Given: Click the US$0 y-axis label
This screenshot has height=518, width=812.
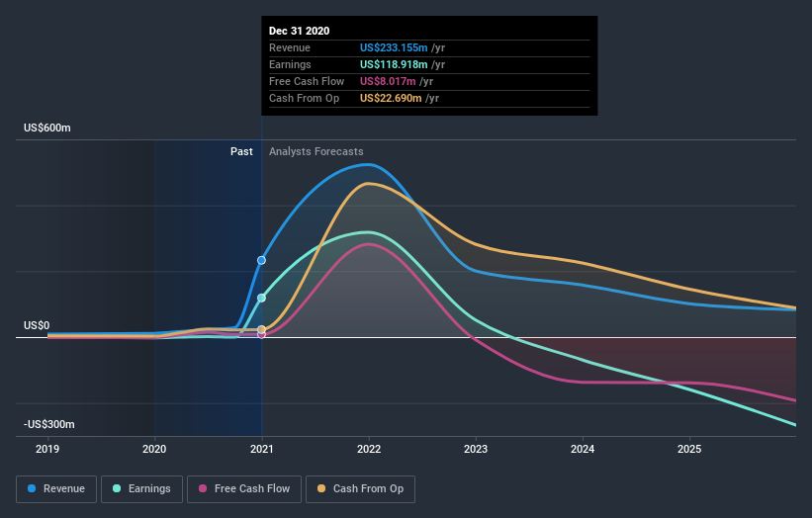Looking at the screenshot, I should pos(37,325).
